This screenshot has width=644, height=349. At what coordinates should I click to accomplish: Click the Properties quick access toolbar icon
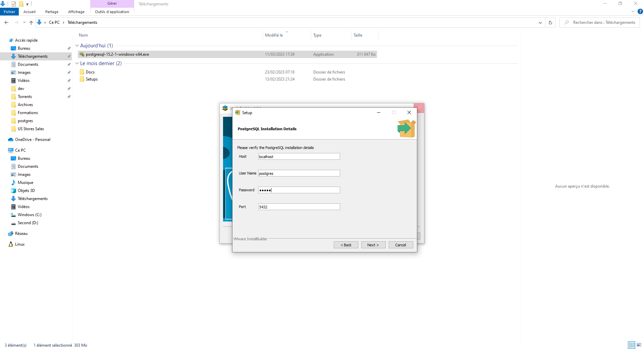pos(14,4)
